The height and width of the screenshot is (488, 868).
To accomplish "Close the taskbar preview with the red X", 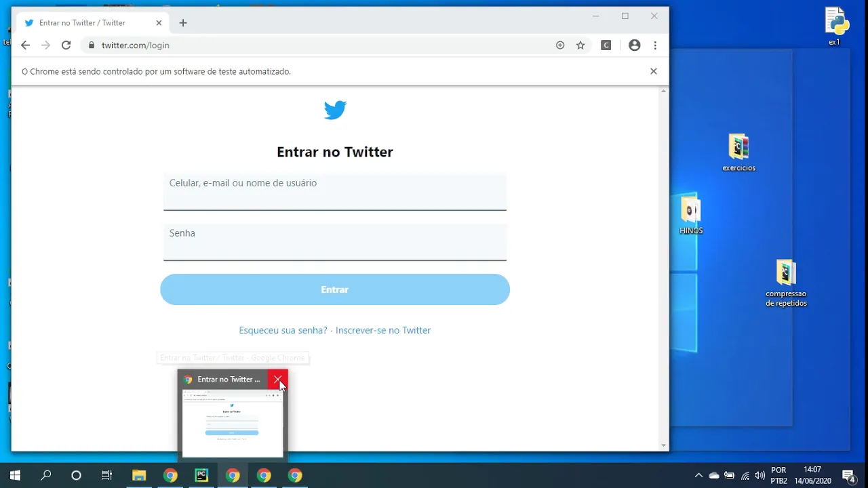I will click(x=278, y=380).
